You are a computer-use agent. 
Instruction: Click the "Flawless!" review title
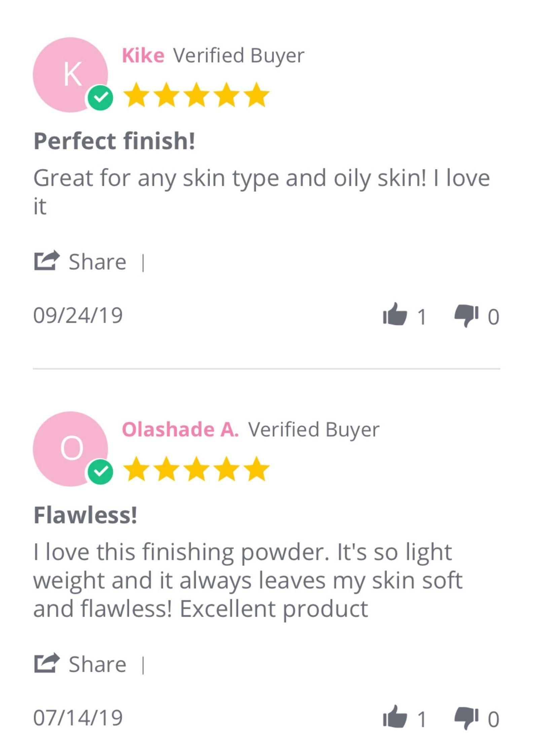[85, 515]
